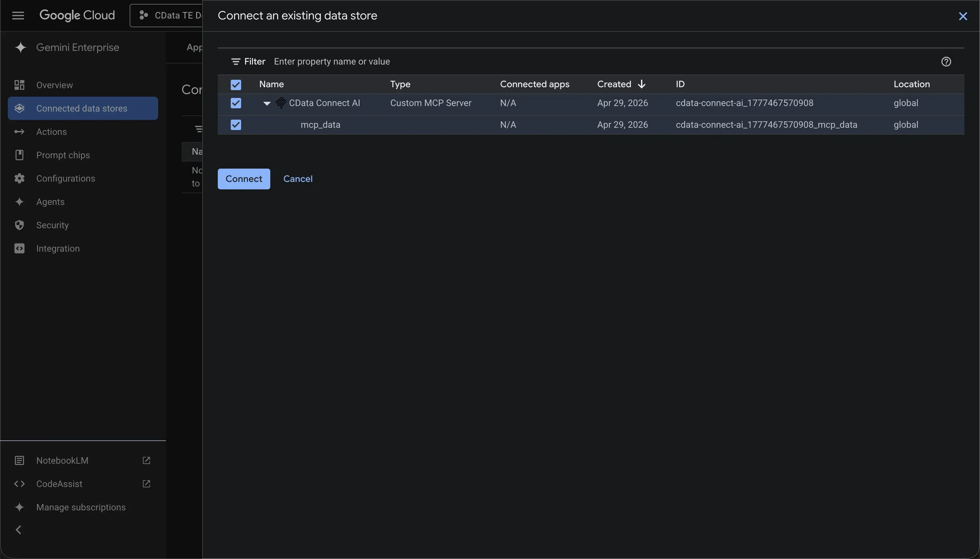Collapse the sidebar with the chevron arrow

coord(18,530)
